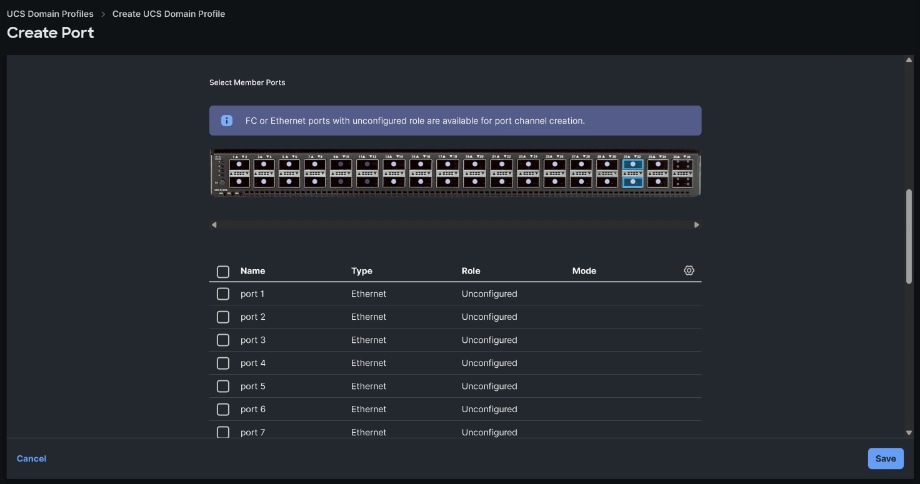This screenshot has width=920, height=484.
Task: Click port 30 on the switch graphic
Action: point(607,182)
